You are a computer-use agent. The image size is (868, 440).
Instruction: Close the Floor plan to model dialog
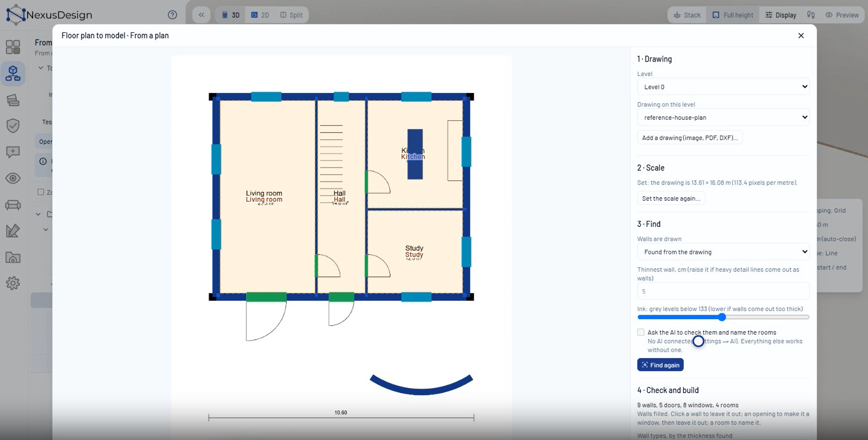coord(801,36)
